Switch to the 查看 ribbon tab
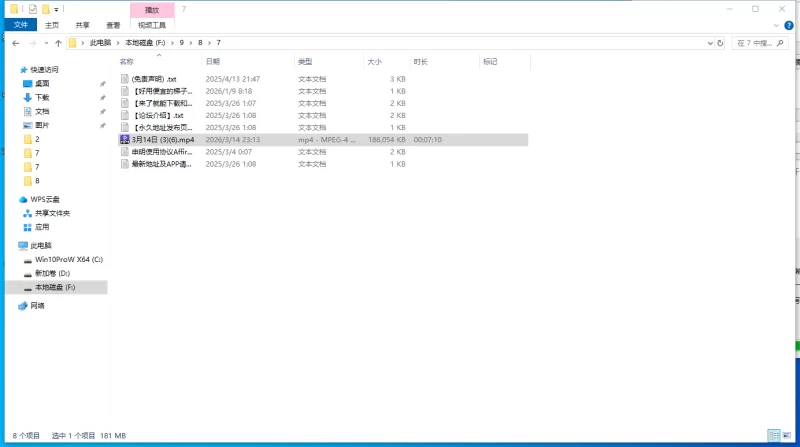The image size is (800, 447). pos(113,26)
